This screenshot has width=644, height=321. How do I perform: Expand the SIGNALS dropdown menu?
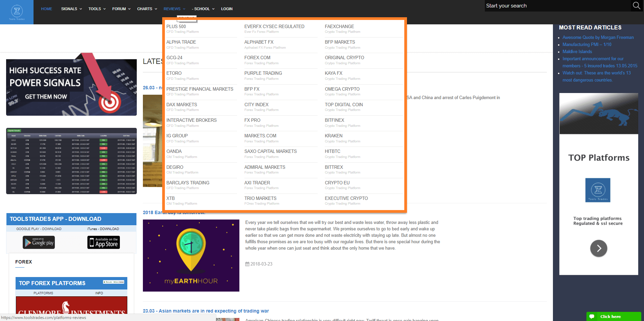click(71, 9)
